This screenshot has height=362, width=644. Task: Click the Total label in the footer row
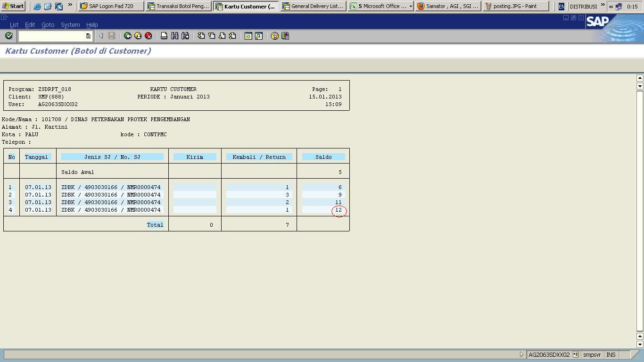[155, 225]
